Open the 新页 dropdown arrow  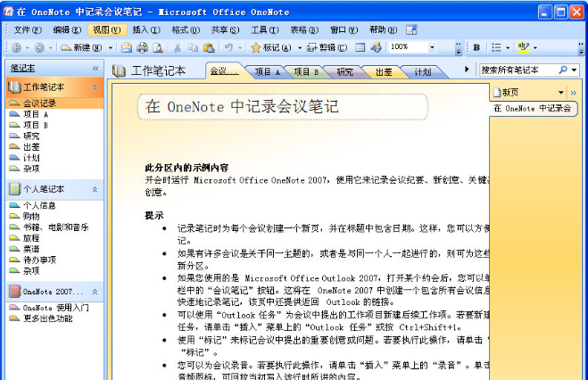[561, 92]
